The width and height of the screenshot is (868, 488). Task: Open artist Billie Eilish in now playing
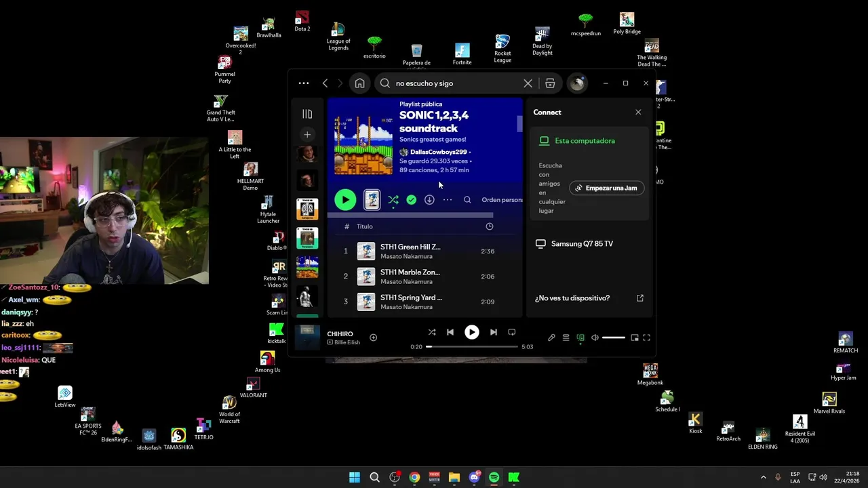347,342
